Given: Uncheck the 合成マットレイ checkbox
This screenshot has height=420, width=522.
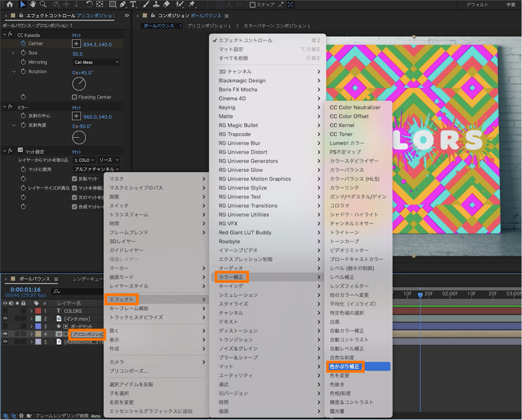Looking at the screenshot, I should [x=75, y=207].
